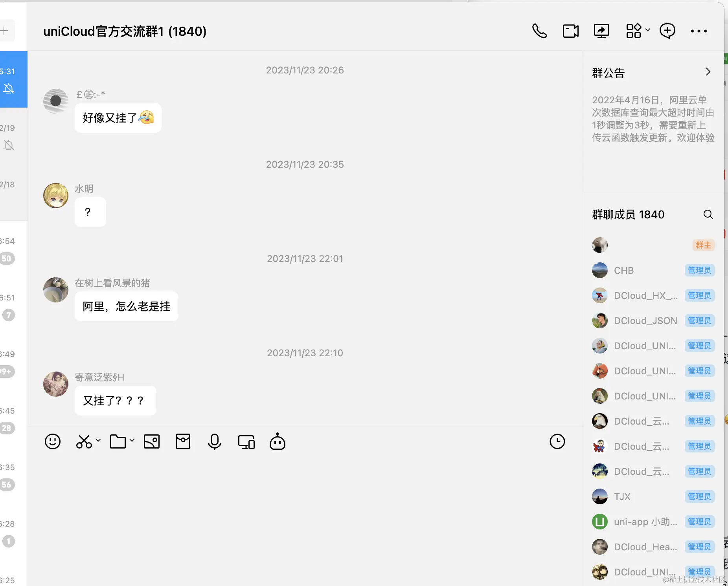Open the emoji picker
Viewport: 728px width, 586px height.
pos(53,441)
